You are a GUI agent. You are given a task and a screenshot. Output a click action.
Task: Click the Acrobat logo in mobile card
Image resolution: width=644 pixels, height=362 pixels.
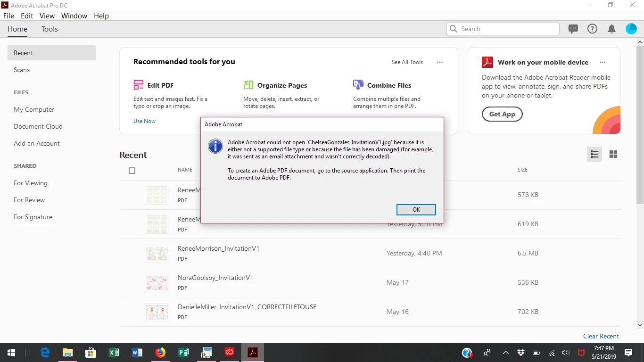(487, 62)
